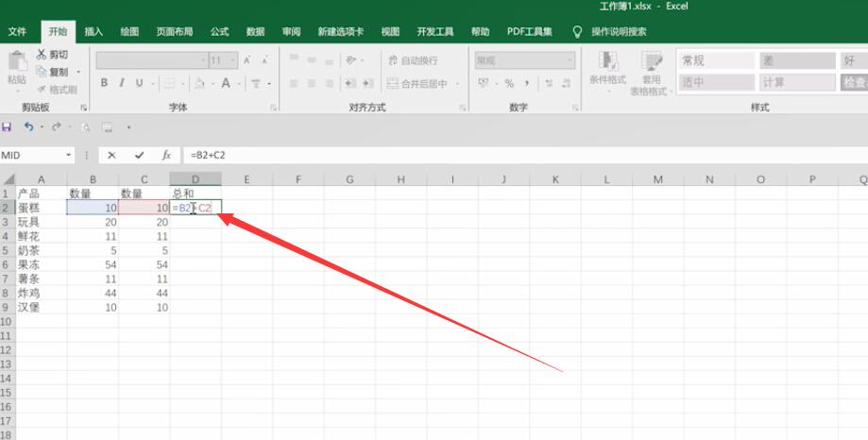Image resolution: width=868 pixels, height=440 pixels.
Task: Click the Increase Decimal icon
Action: point(549,84)
